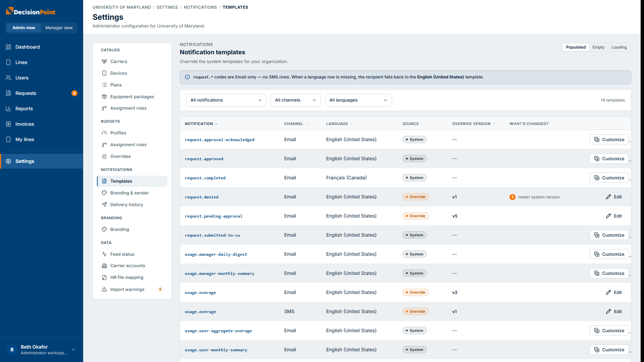Open Dashboard via its sidebar icon
Image resolution: width=644 pixels, height=362 pixels.
pyautogui.click(x=8, y=47)
